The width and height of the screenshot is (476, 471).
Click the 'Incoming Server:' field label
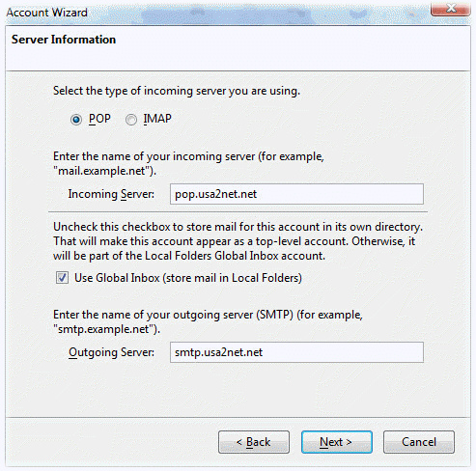click(111, 194)
